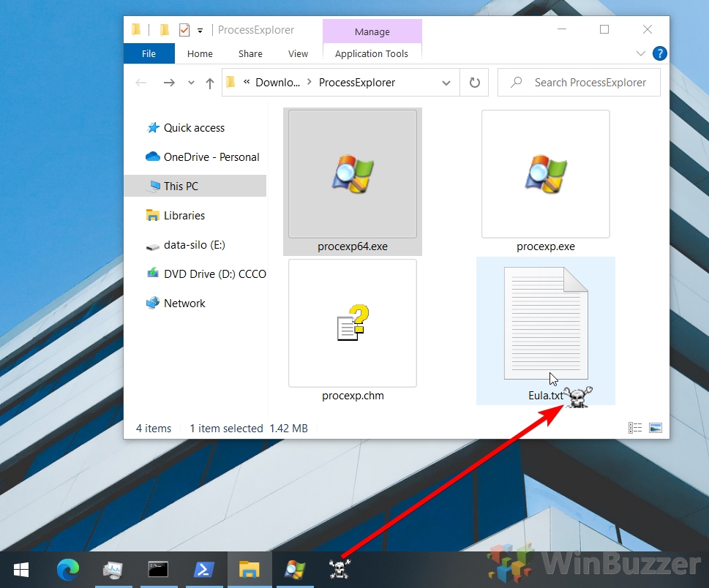709x588 pixels.
Task: Select the procexp.exe file
Action: 546,181
